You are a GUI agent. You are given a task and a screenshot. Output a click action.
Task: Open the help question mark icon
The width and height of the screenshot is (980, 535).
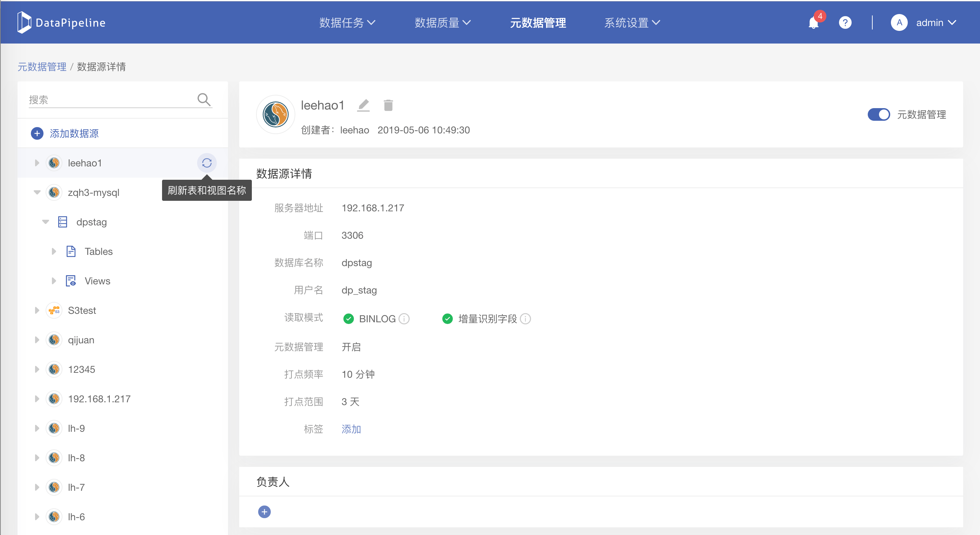pos(845,23)
